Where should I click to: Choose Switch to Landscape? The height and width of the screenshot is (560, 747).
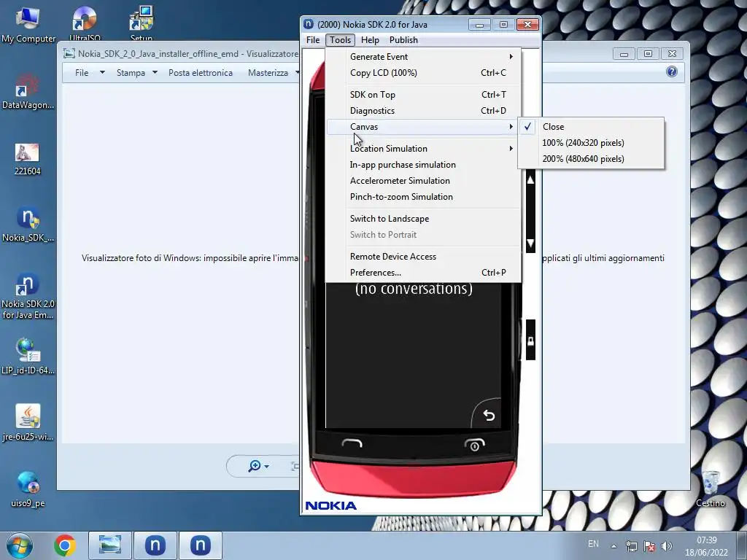pos(423,219)
